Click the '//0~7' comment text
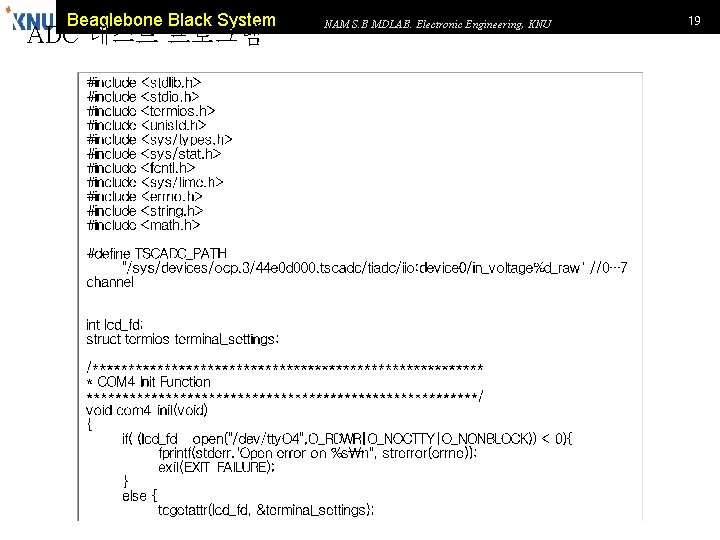The image size is (720, 540). coord(608,268)
